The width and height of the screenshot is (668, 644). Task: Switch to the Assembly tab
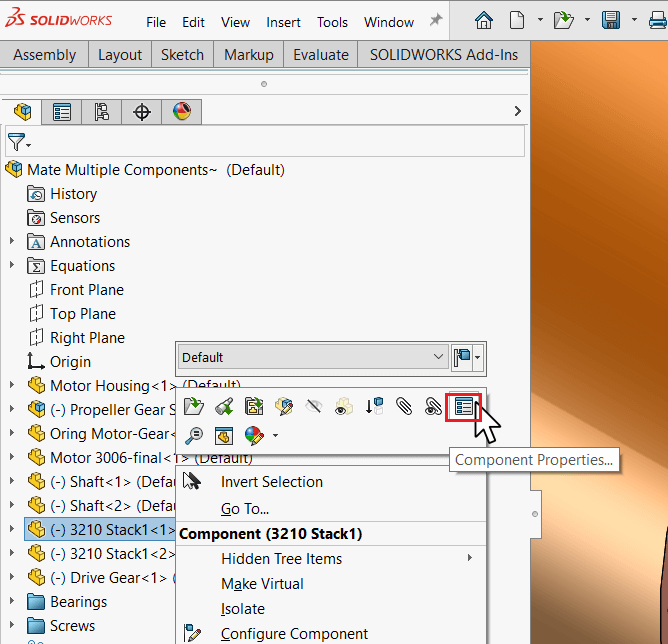(x=44, y=55)
